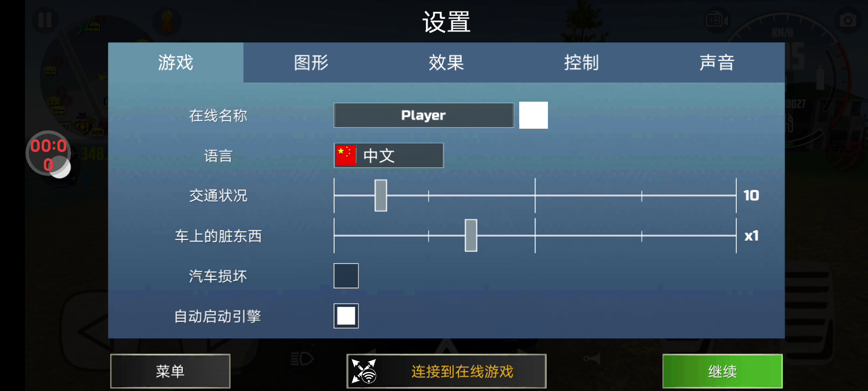
Task: Tap the dimmed headlights icon at the bottom
Action: [302, 359]
